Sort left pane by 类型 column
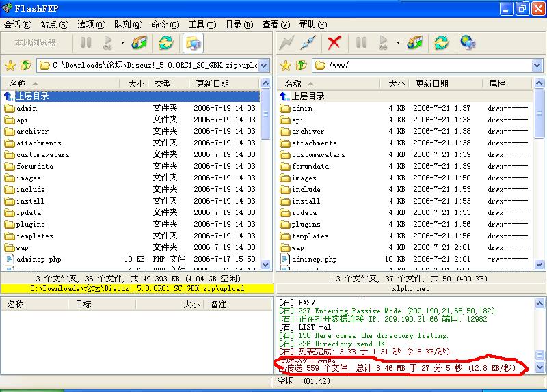Image resolution: width=547 pixels, height=392 pixels. pos(169,83)
